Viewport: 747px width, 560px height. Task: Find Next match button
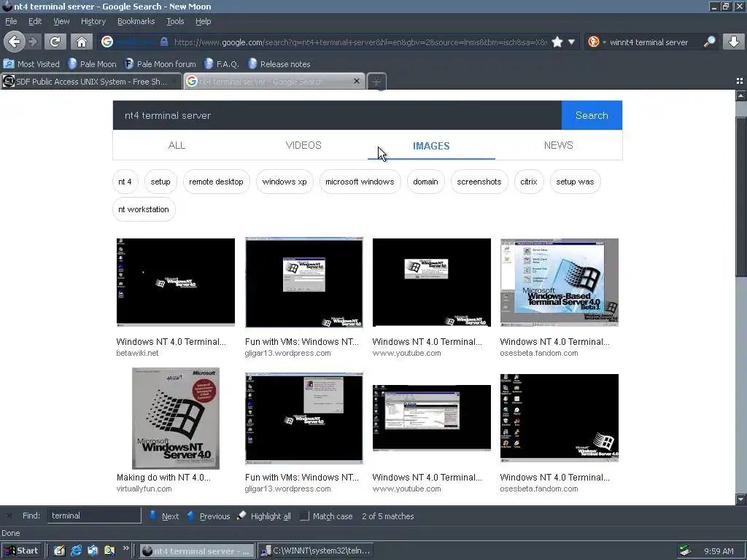click(164, 516)
